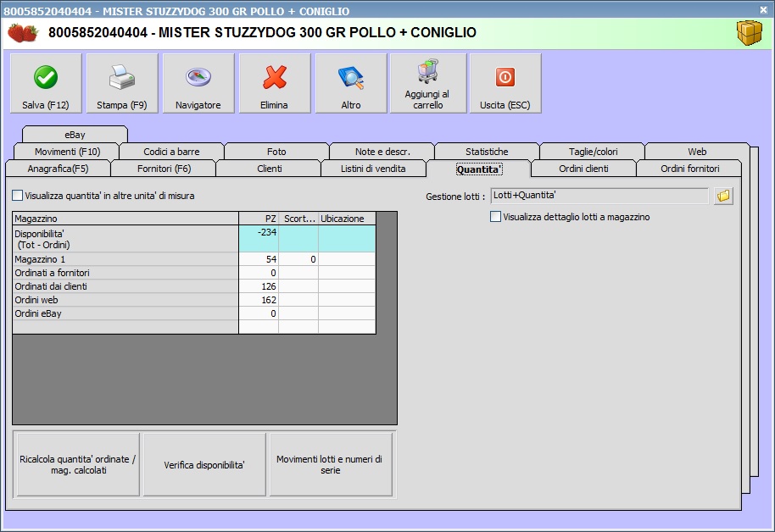Open the Fornitori (F6) tab
Image resolution: width=775 pixels, height=532 pixels.
164,169
